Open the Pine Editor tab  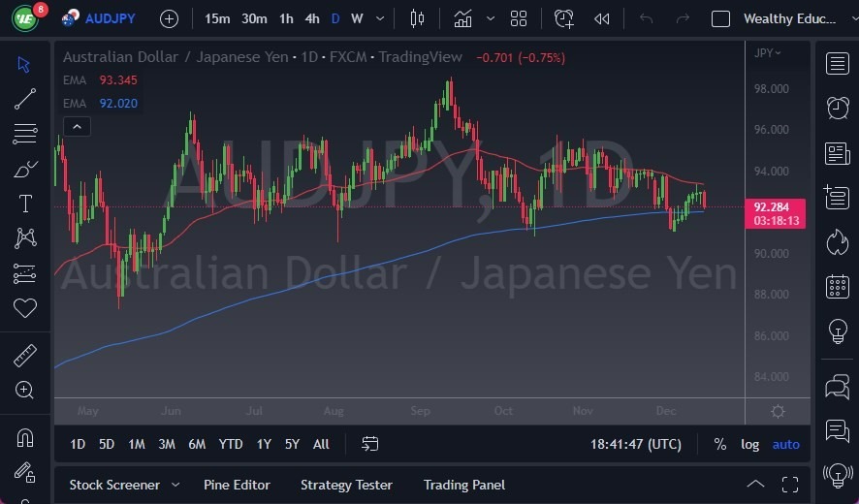coord(237,485)
